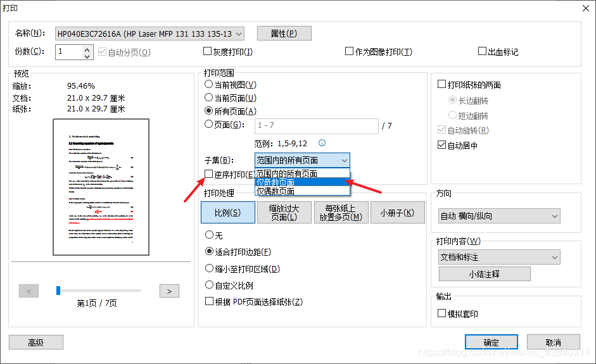Viewport: 596px width, 364px height.
Task: Uncheck 自动居中 checkbox
Action: click(x=441, y=145)
